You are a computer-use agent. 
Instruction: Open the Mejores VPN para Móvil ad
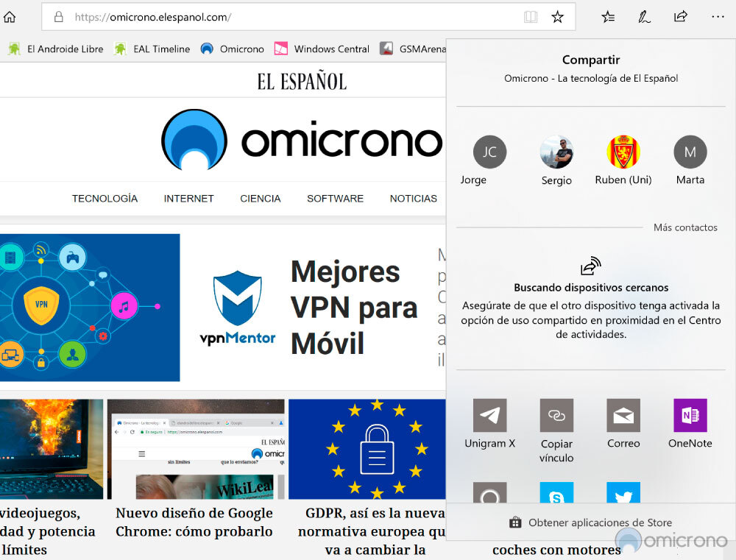pos(354,308)
